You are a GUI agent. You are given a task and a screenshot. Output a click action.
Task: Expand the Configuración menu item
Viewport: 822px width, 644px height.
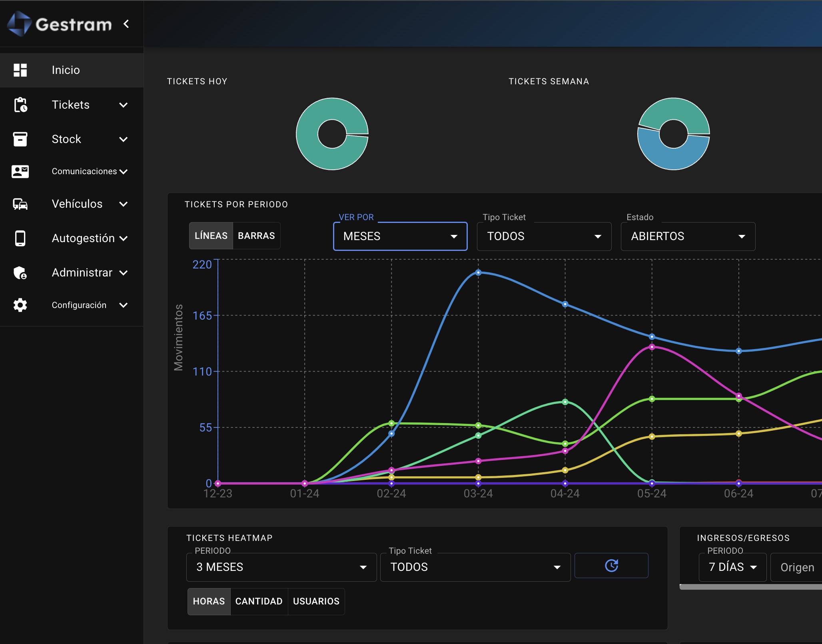(x=79, y=305)
